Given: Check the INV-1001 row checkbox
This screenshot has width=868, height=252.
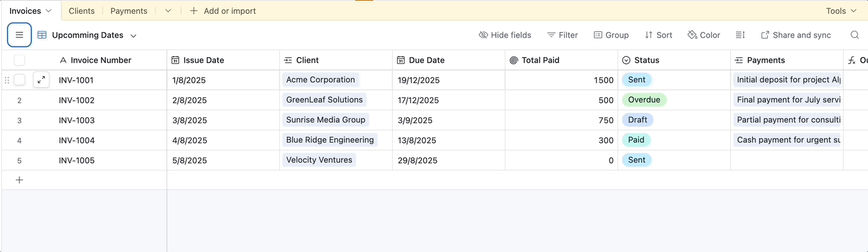Looking at the screenshot, I should point(19,80).
